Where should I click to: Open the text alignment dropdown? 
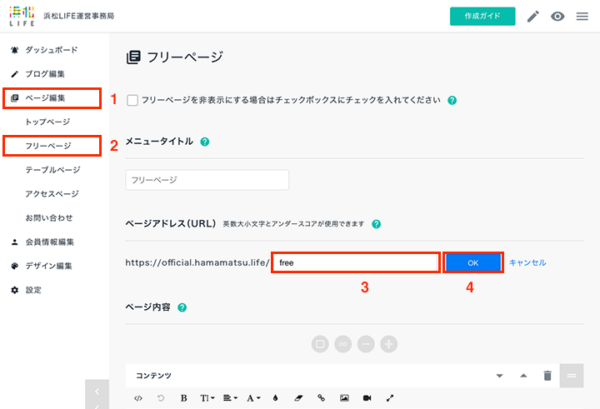[230, 398]
